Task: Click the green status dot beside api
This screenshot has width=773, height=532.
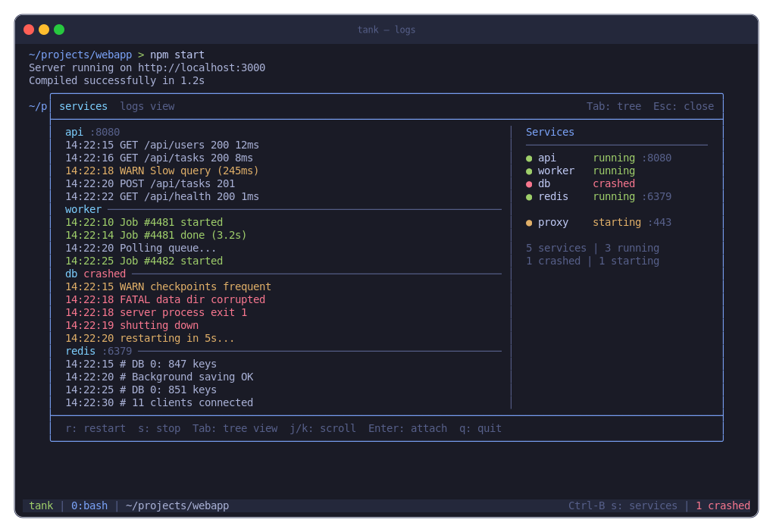Action: (x=529, y=158)
